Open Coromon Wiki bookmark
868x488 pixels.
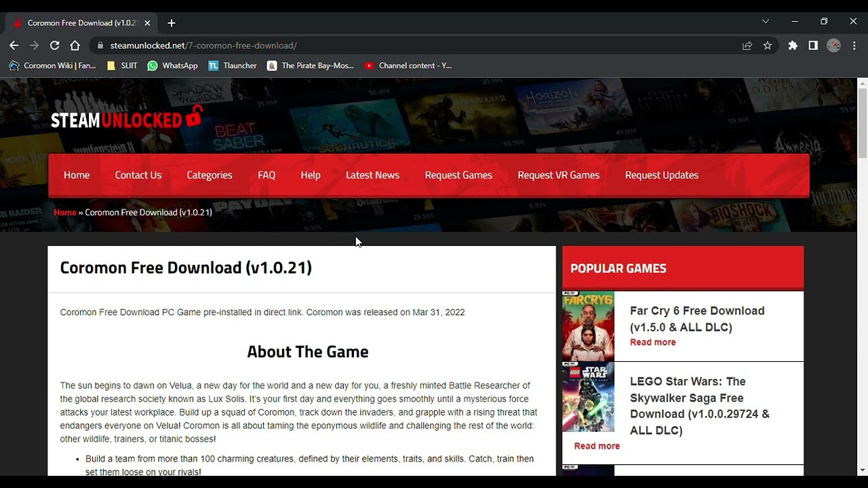click(52, 66)
